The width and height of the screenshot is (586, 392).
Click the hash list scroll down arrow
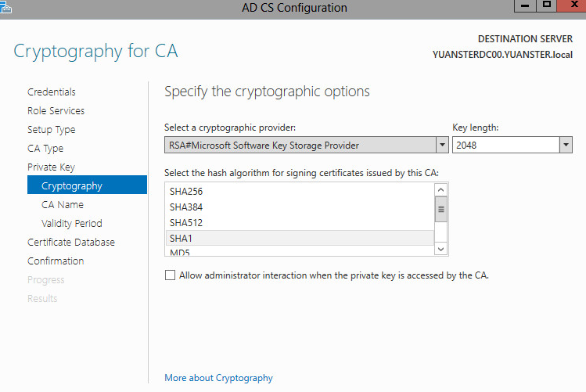pos(441,249)
